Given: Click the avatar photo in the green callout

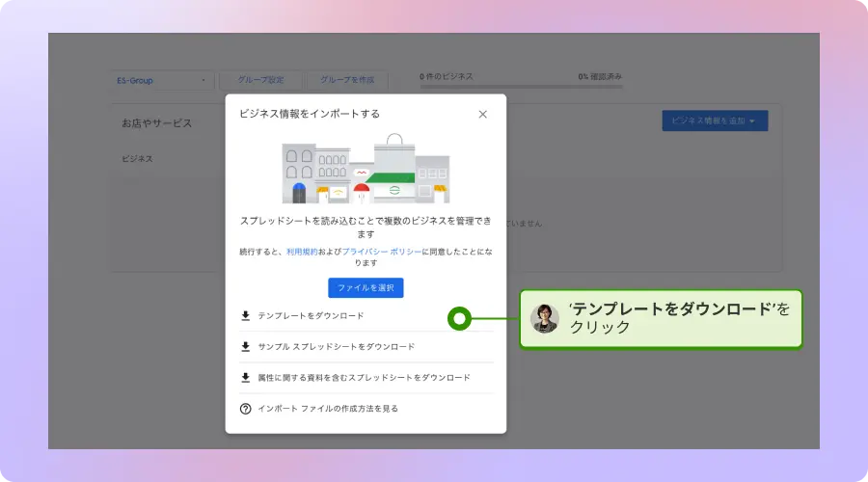Looking at the screenshot, I should tap(545, 318).
